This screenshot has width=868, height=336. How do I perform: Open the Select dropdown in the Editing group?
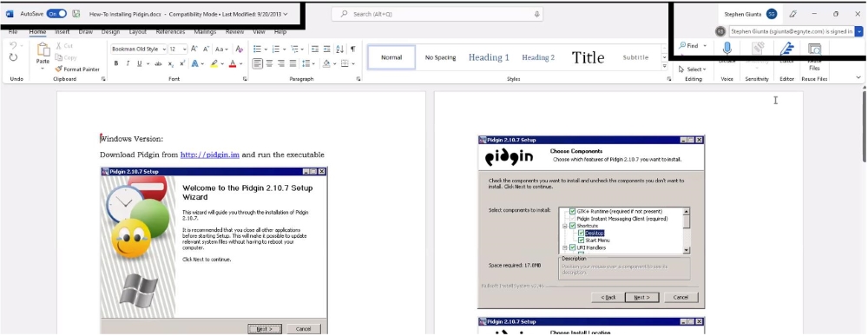[693, 69]
